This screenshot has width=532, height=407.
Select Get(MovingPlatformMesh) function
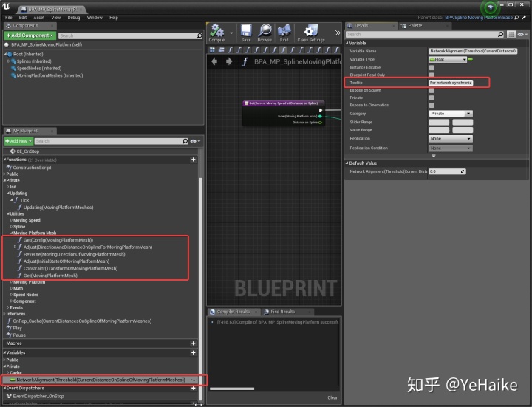pos(50,276)
